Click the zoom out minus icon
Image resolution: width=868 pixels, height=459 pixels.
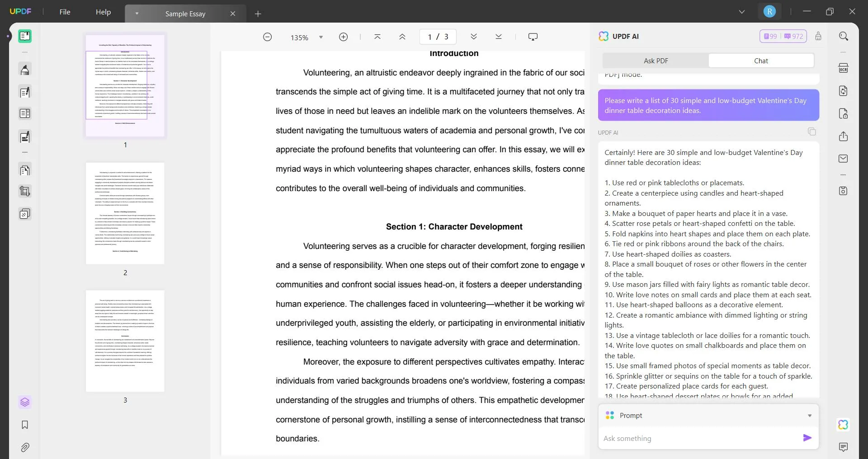click(267, 37)
